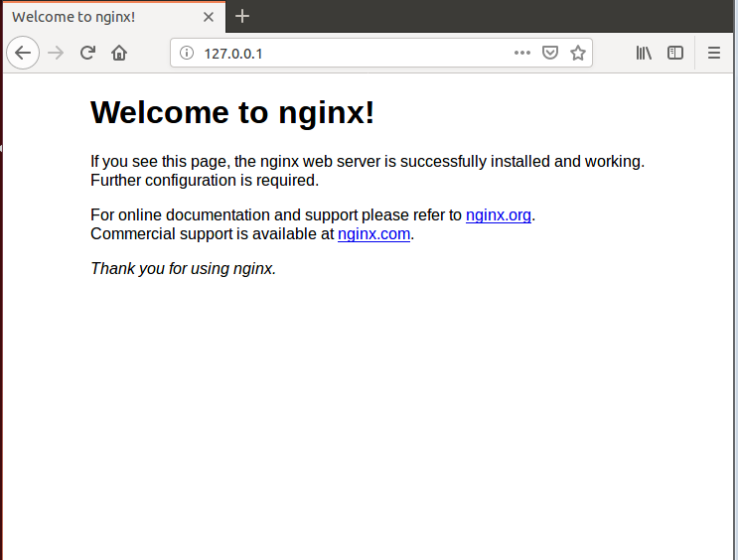Image resolution: width=738 pixels, height=560 pixels.
Task: Toggle the sidebar view
Action: tap(675, 53)
